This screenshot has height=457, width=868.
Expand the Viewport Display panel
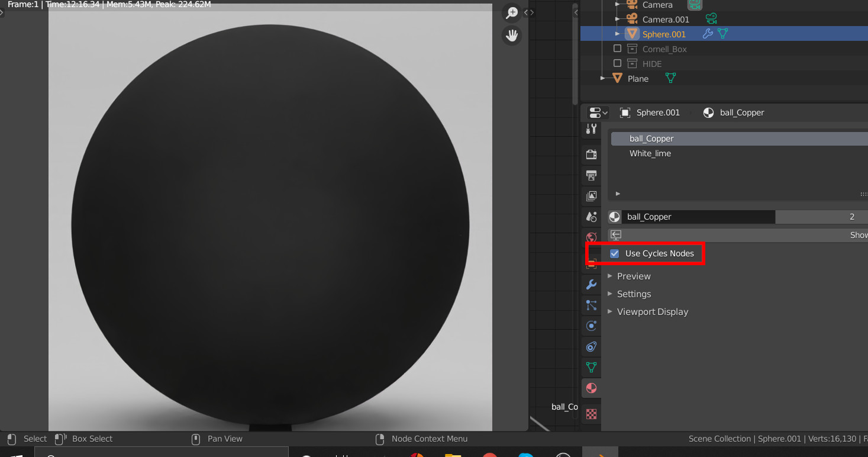[652, 312]
